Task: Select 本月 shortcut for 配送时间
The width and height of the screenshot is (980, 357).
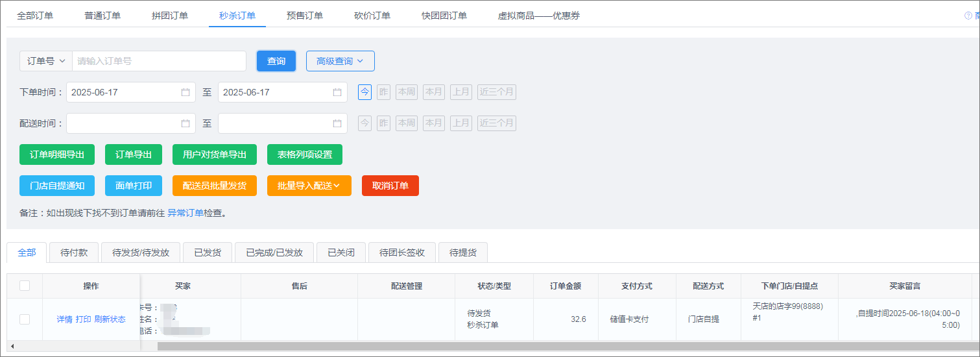Action: (x=434, y=123)
